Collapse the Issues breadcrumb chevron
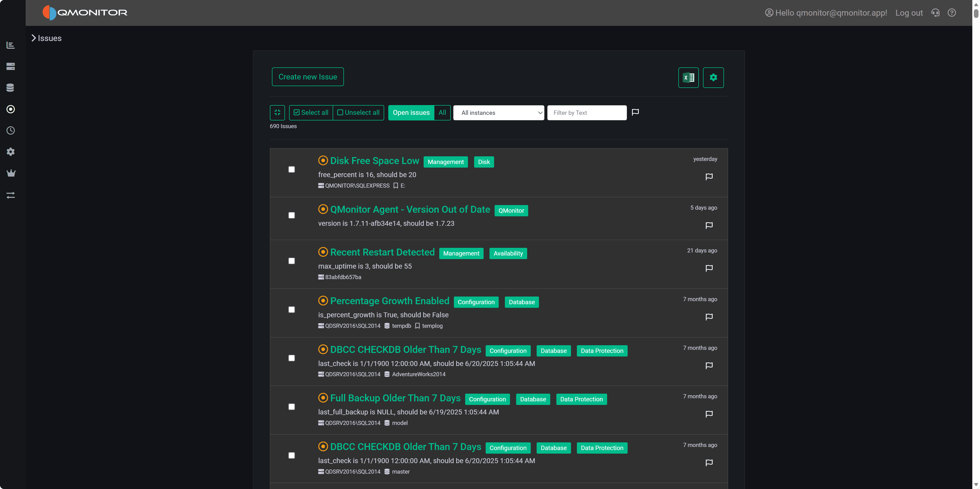980x489 pixels. [x=34, y=38]
